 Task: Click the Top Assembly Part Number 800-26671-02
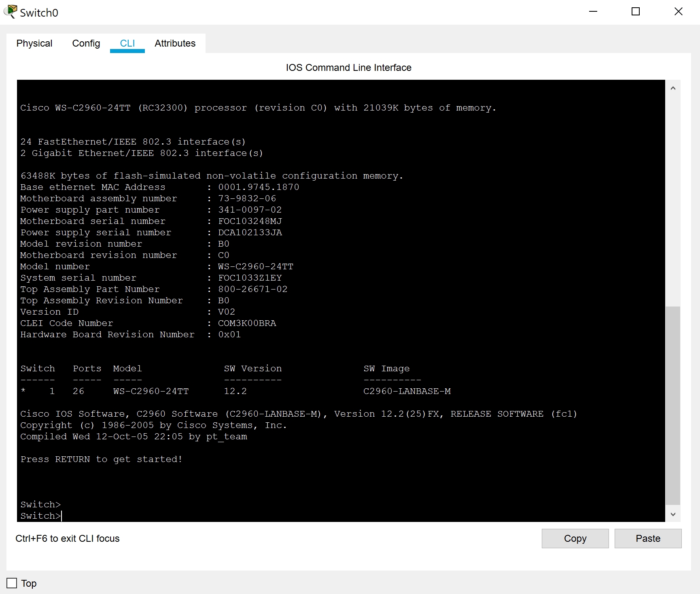coord(253,289)
